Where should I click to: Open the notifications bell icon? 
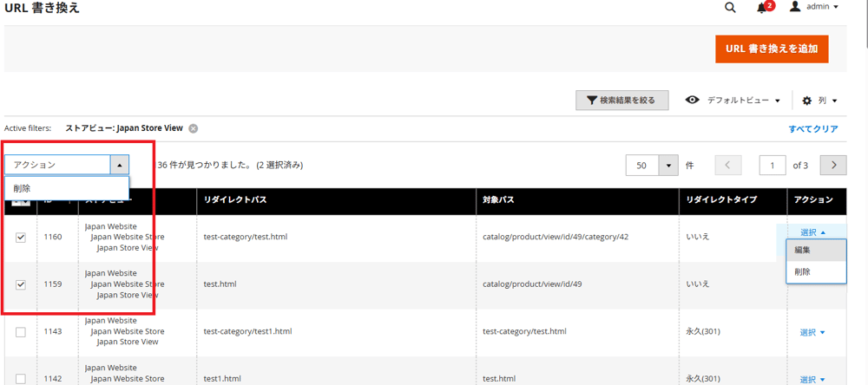point(762,8)
